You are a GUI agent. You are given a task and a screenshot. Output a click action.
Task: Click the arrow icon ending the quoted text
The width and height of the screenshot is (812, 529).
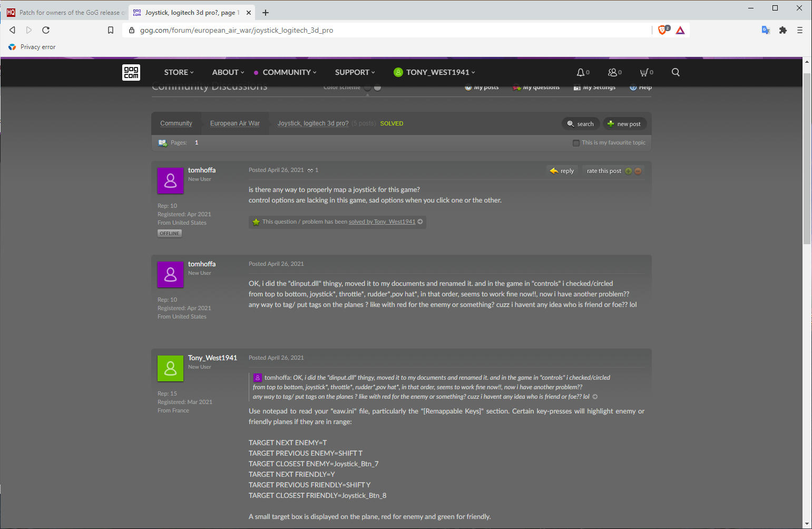(595, 397)
